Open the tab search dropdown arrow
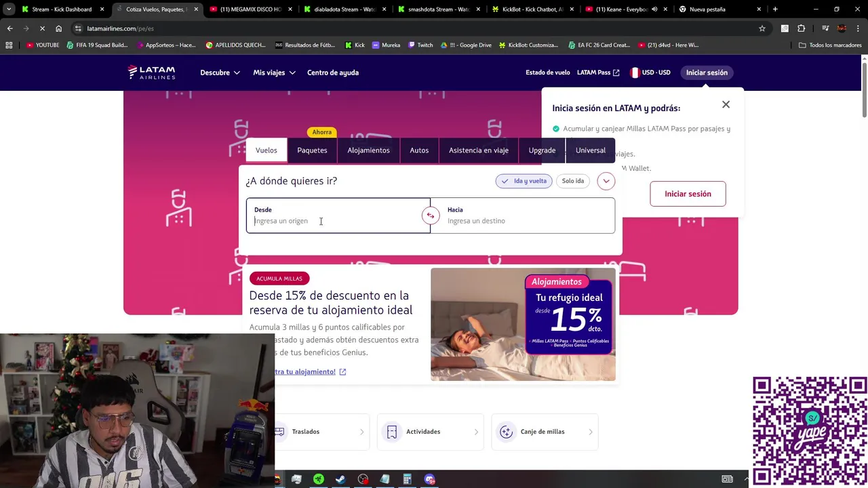868x488 pixels. [x=9, y=9]
